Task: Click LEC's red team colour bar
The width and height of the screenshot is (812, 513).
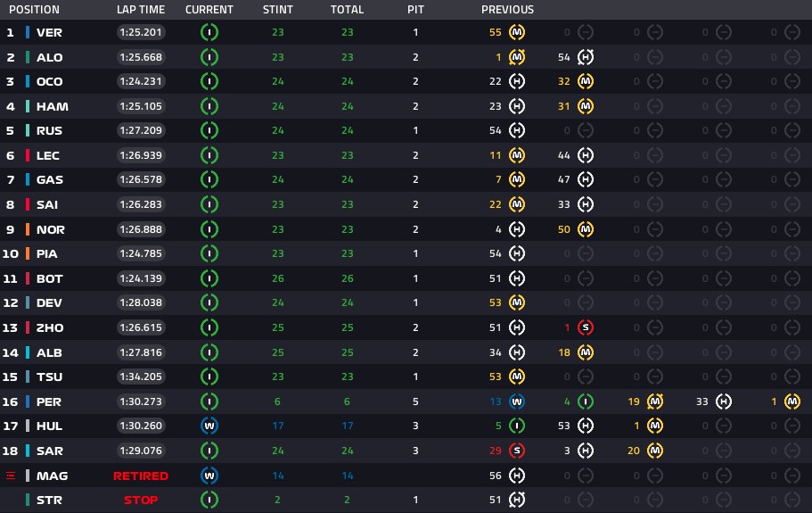Action: point(28,155)
